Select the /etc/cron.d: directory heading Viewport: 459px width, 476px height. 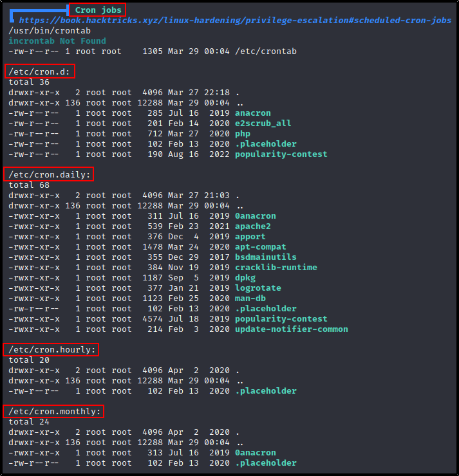point(39,71)
